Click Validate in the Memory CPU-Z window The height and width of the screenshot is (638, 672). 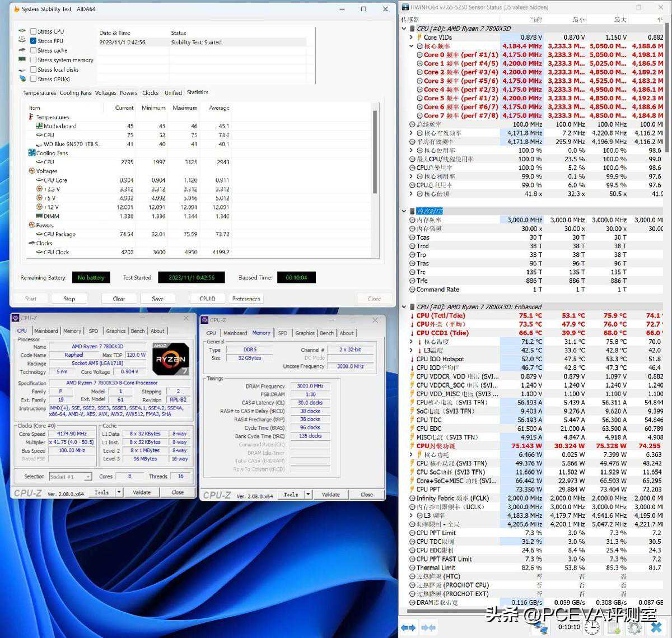pos(330,495)
